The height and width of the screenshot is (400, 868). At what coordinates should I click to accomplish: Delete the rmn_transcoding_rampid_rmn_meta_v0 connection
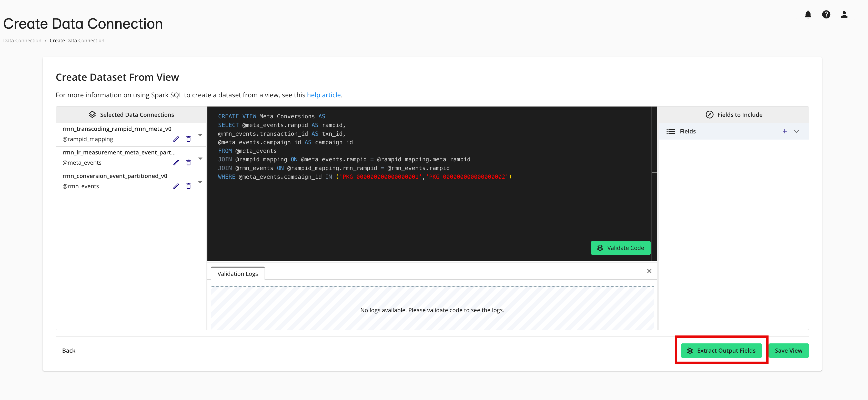point(188,139)
